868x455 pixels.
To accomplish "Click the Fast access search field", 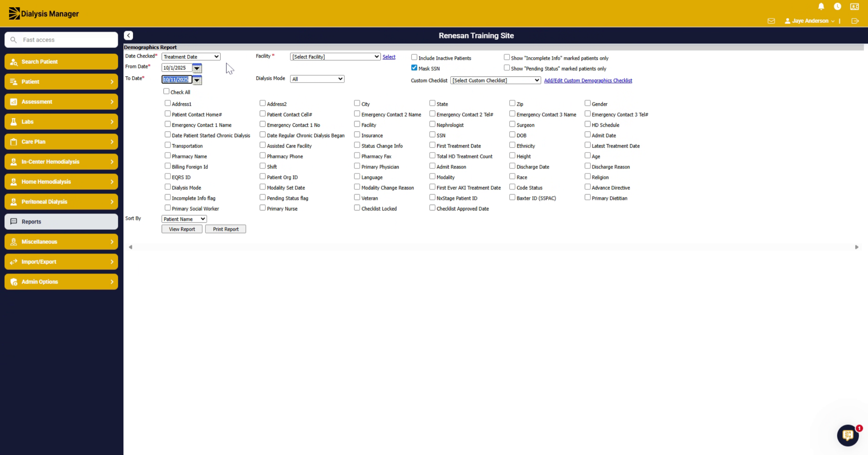I will point(61,40).
